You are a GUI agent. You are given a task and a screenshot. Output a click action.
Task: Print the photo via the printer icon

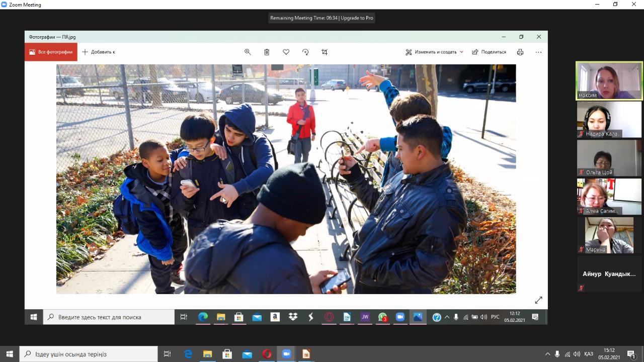pos(520,52)
